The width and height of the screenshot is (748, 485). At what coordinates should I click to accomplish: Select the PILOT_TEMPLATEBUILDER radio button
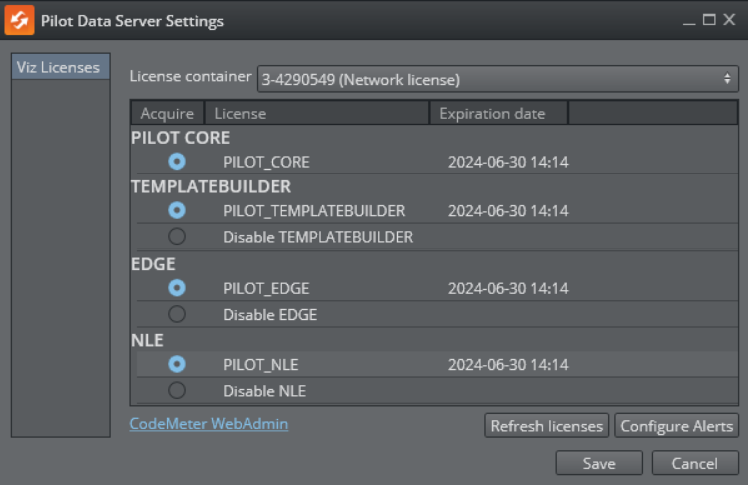pos(177,211)
